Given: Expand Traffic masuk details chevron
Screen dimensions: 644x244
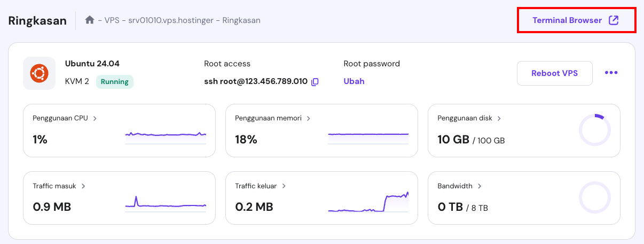Looking at the screenshot, I should [84, 186].
